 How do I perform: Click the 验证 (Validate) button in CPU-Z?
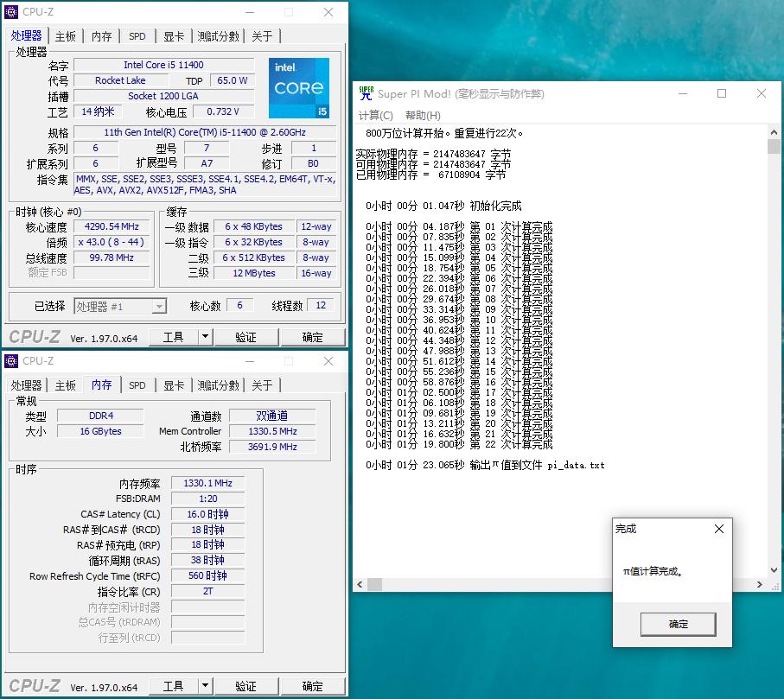tap(246, 337)
